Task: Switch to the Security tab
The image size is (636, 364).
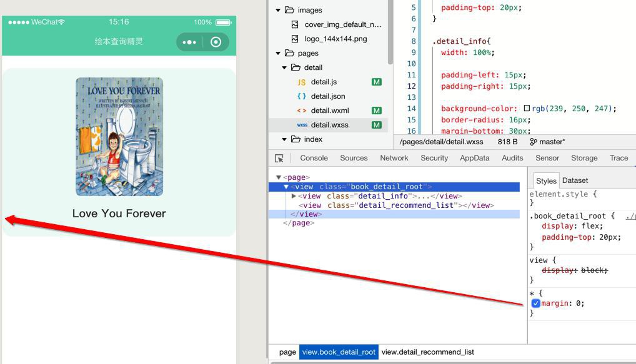Action: 434,158
